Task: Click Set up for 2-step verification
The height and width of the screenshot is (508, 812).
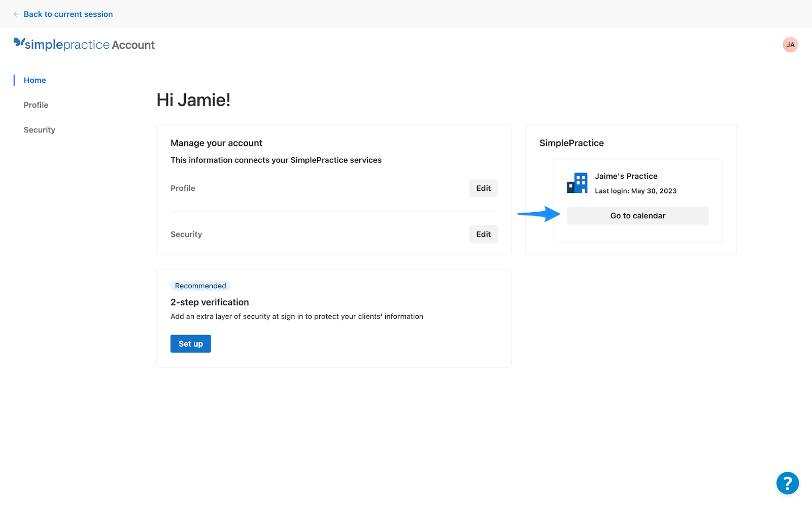Action: pos(190,344)
